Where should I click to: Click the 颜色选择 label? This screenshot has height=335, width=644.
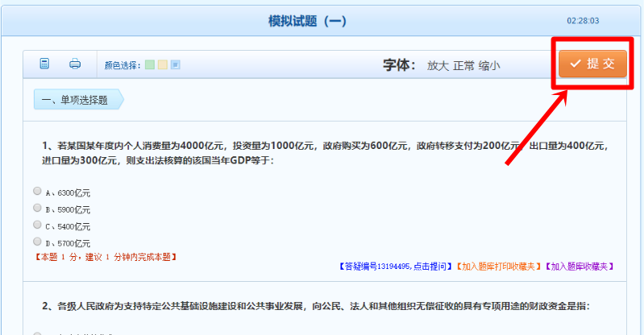[122, 65]
